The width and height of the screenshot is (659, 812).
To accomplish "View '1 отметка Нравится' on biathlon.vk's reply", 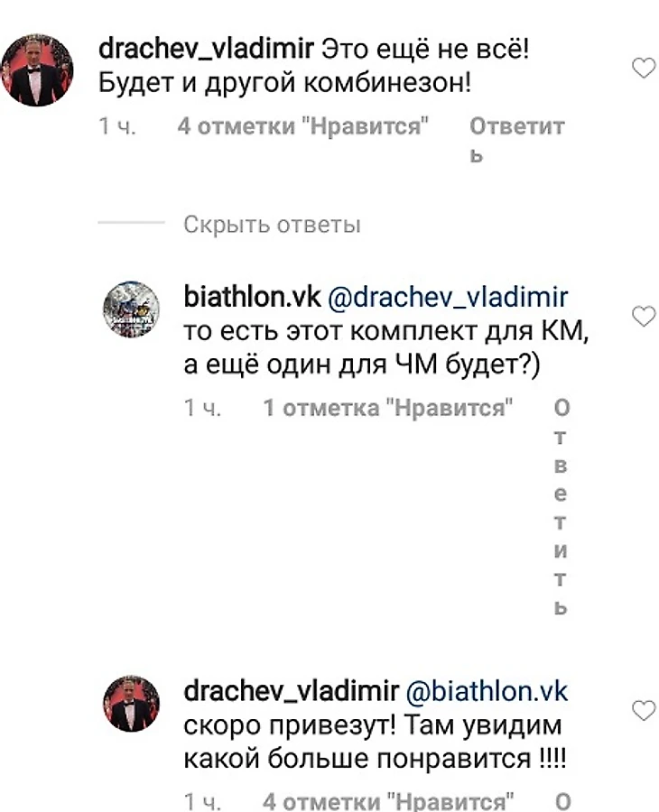I will coord(388,408).
